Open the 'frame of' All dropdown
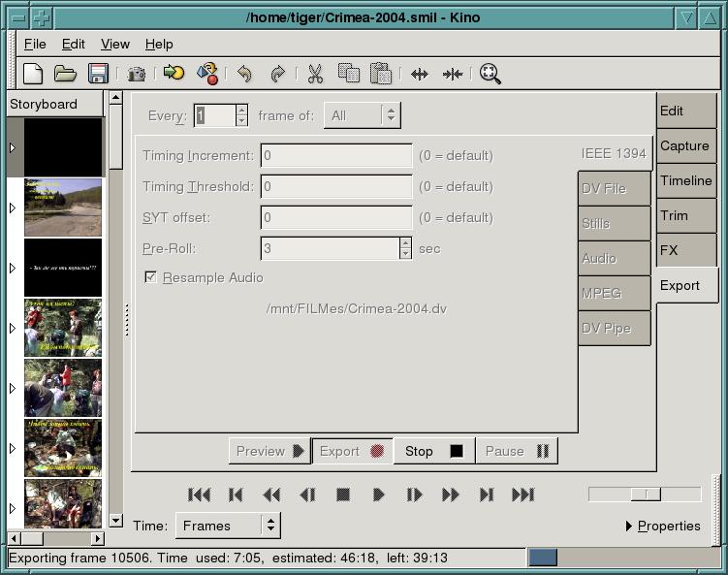This screenshot has height=575, width=728. point(361,115)
